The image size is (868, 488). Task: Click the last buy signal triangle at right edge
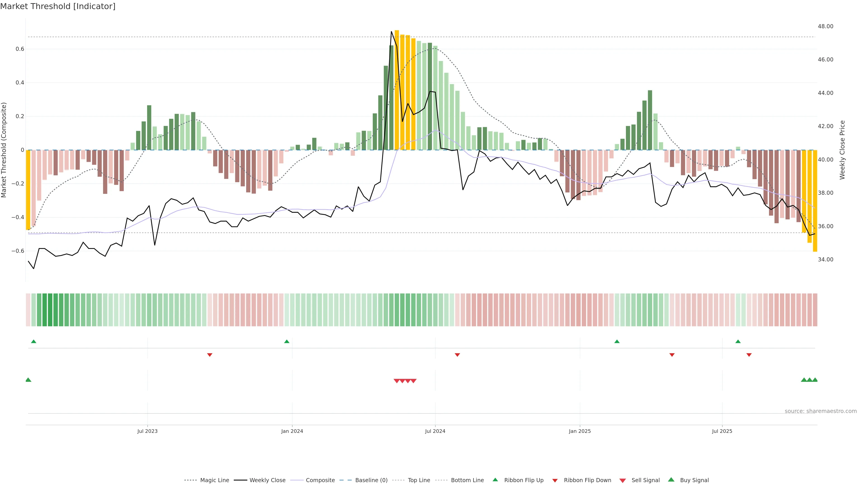point(815,380)
